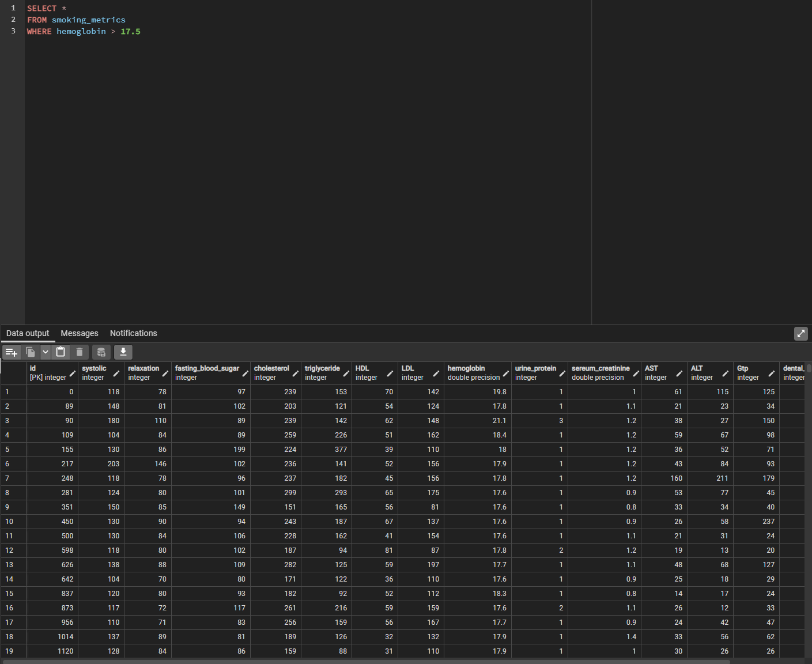Expand the Data output panel to fullscreen
Image resolution: width=812 pixels, height=664 pixels.
click(801, 333)
